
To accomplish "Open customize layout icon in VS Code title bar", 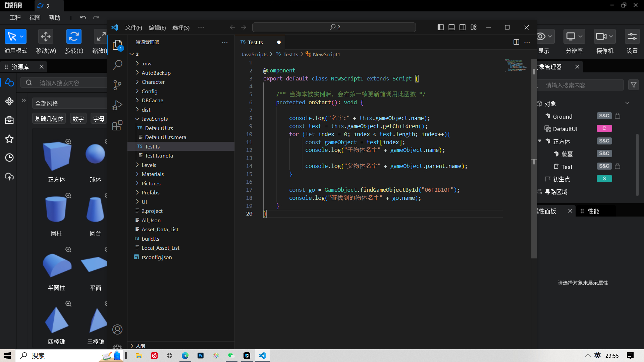I will (x=474, y=27).
